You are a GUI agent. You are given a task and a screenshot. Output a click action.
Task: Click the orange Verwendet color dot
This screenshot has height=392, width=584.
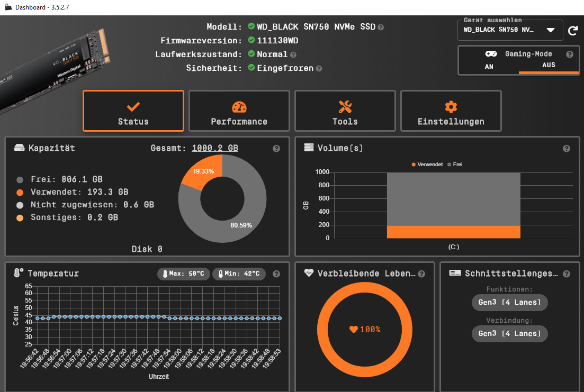pos(20,193)
